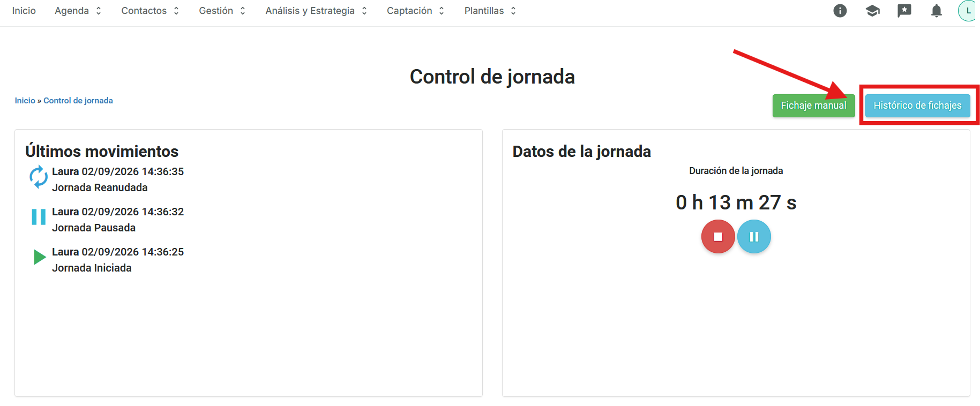Go to Inicio in the top navigation

(24, 11)
